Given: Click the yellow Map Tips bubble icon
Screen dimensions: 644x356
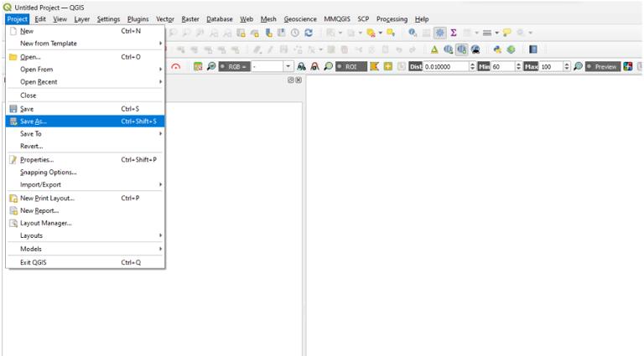Looking at the screenshot, I should pyautogui.click(x=507, y=33).
